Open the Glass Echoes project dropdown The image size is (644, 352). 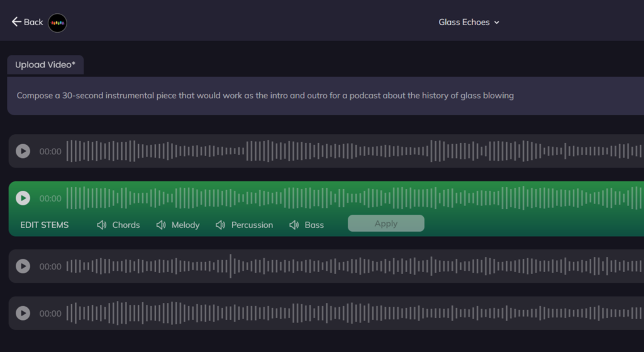[x=464, y=22]
